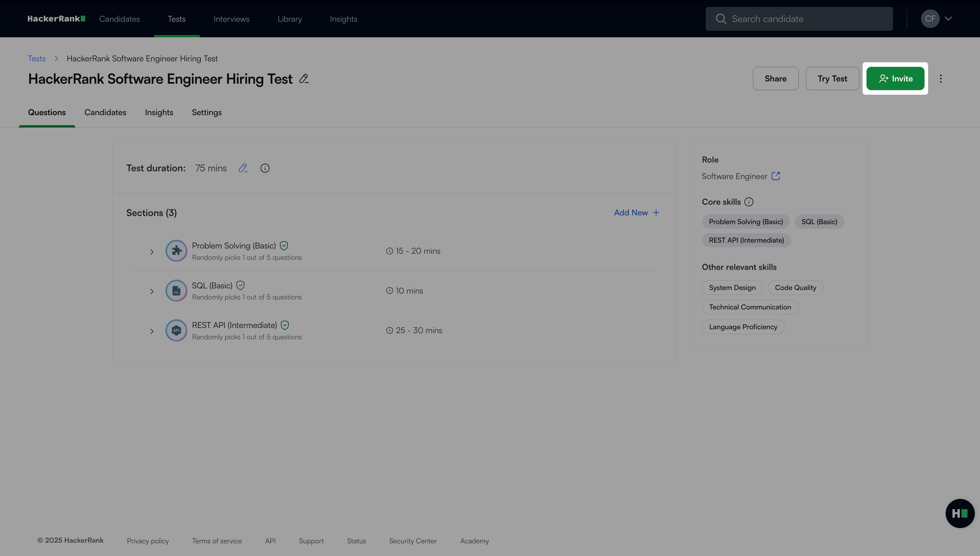Expand the REST API (Intermediate) section
The height and width of the screenshot is (556, 980).
(151, 331)
